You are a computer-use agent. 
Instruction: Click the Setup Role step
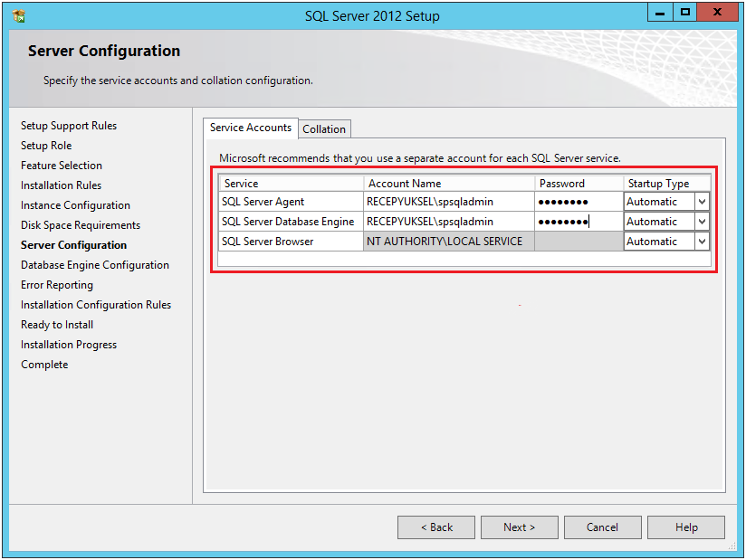pos(46,146)
